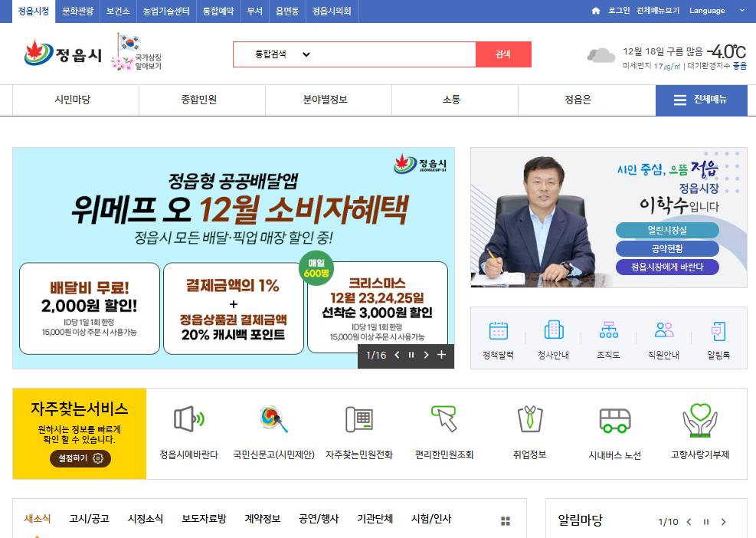The width and height of the screenshot is (756, 538).
Task: Switch to 통합예약 site tab
Action: tap(218, 11)
